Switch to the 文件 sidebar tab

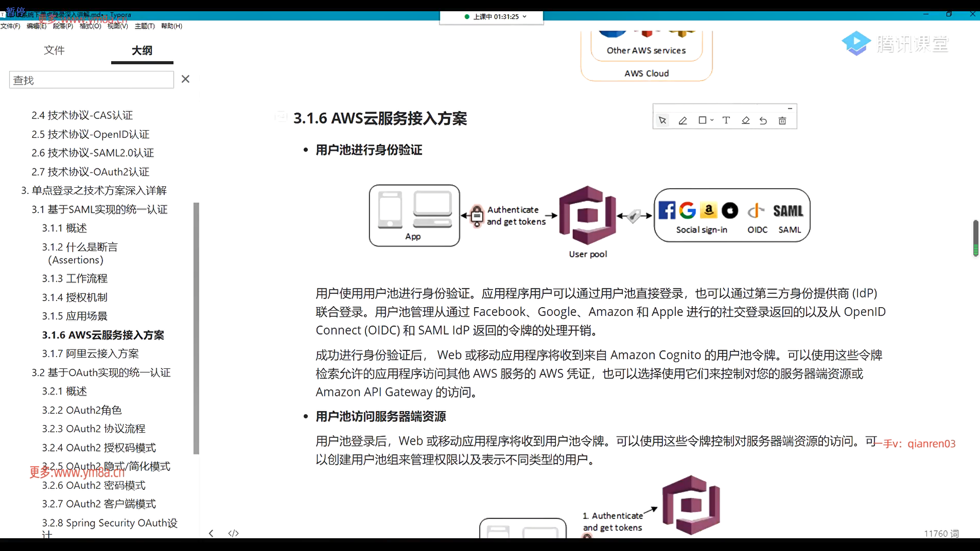54,50
